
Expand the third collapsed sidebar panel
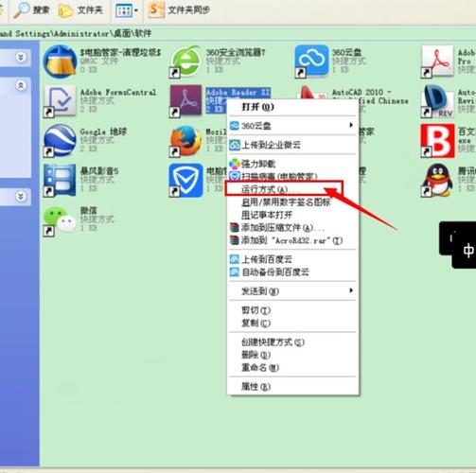(x=21, y=197)
